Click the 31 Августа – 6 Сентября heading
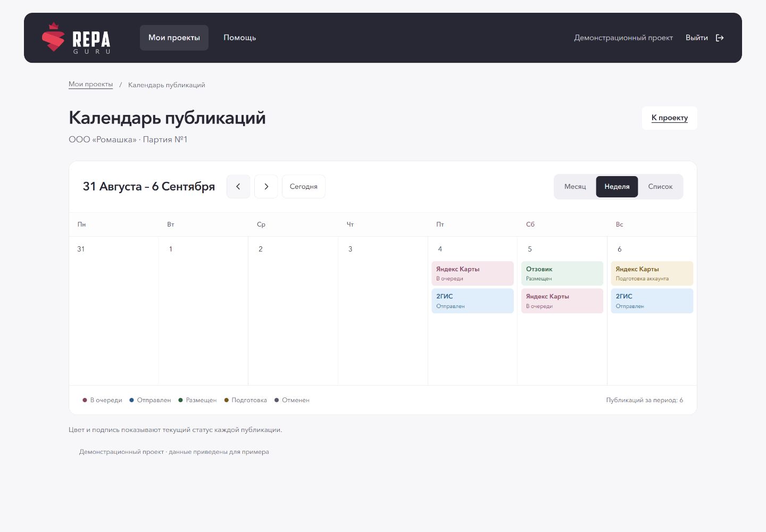The height and width of the screenshot is (532, 766). pos(149,187)
